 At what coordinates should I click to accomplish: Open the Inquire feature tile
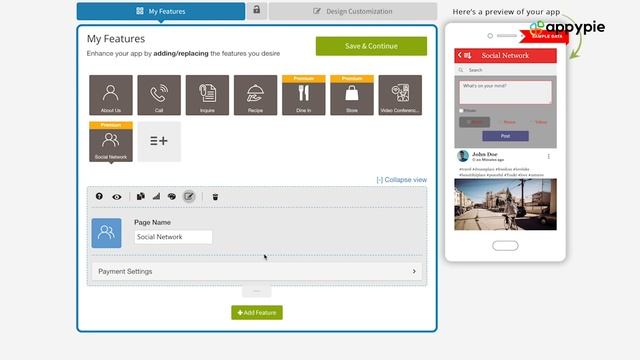(x=207, y=95)
